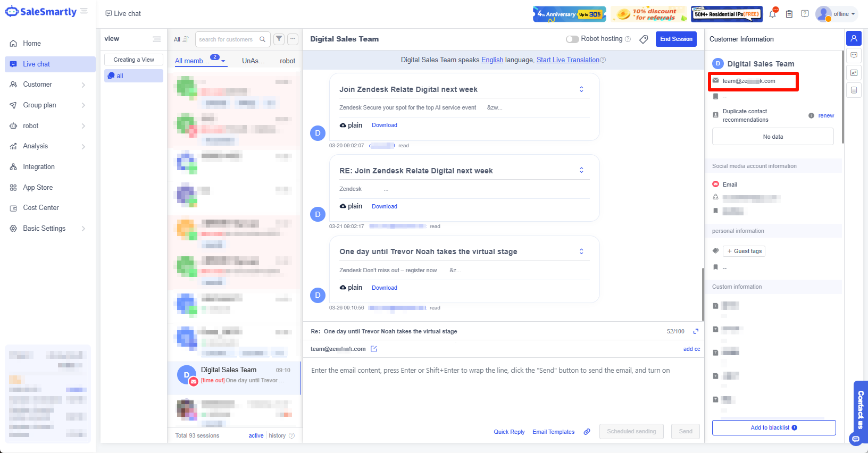Switch to the robot tab
This screenshot has height=453, width=868.
pyautogui.click(x=287, y=61)
